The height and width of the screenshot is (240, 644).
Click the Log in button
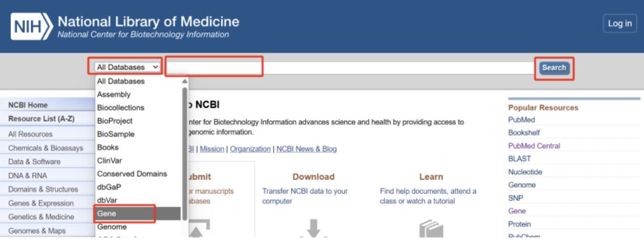619,23
